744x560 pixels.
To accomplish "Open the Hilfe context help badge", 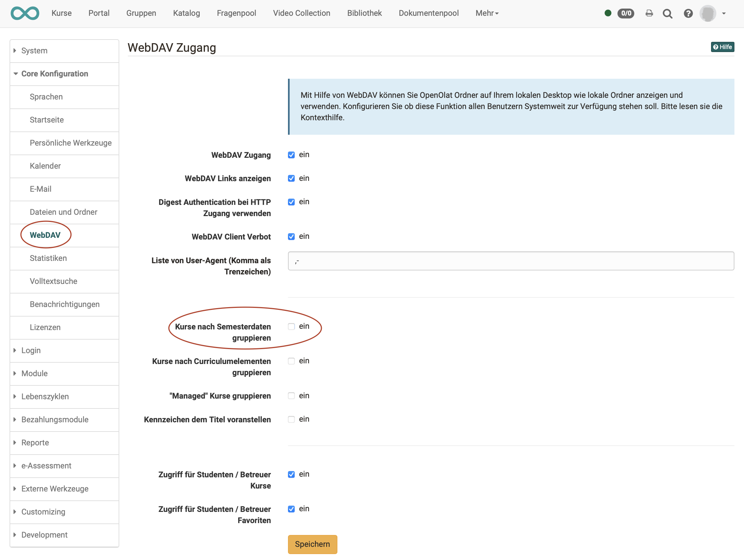I will 723,47.
